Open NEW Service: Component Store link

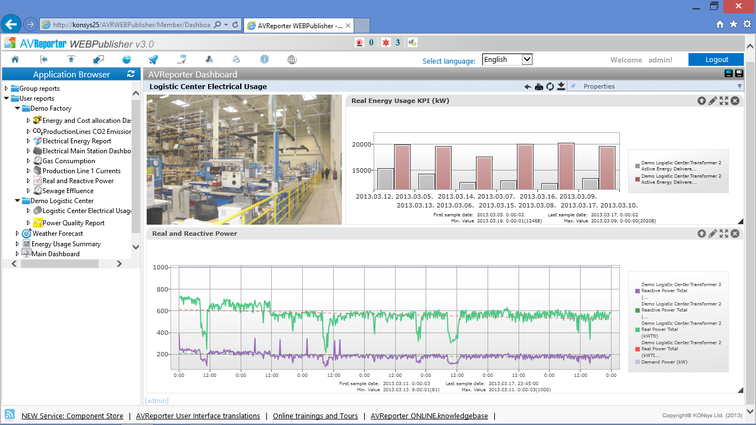click(72, 416)
